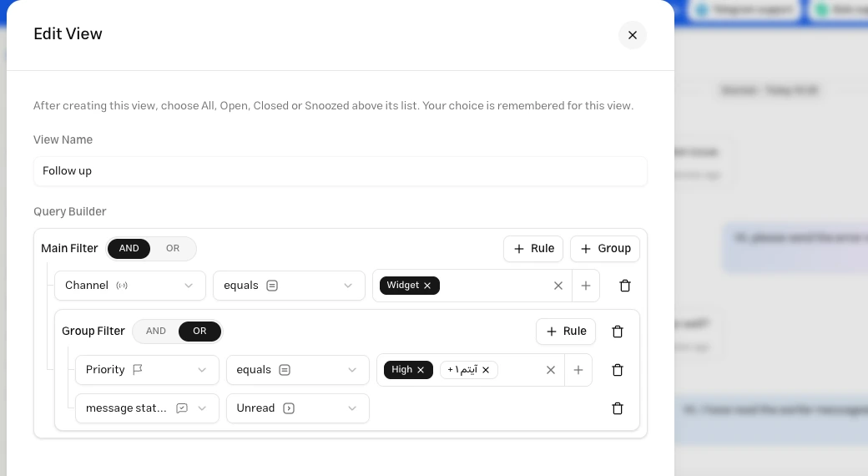Viewport: 868px width, 476px height.
Task: Click the Group Filter label
Action: click(x=93, y=331)
